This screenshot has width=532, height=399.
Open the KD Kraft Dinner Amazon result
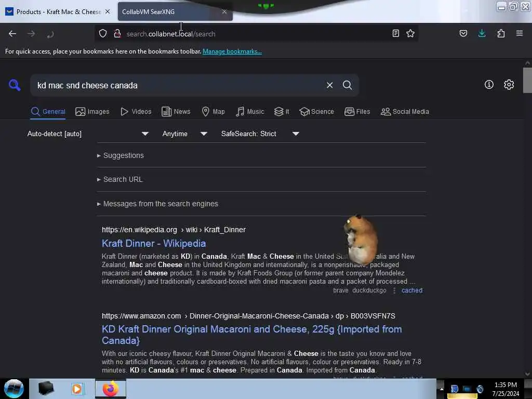click(x=252, y=335)
